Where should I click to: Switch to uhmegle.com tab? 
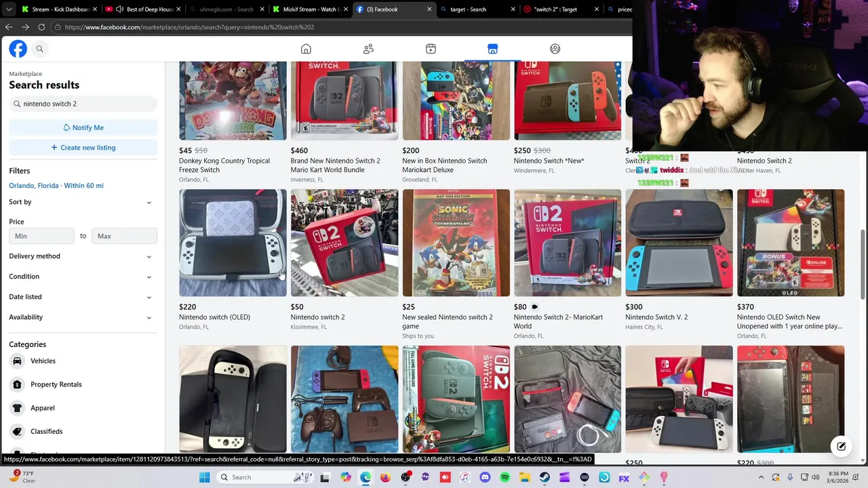(227, 9)
